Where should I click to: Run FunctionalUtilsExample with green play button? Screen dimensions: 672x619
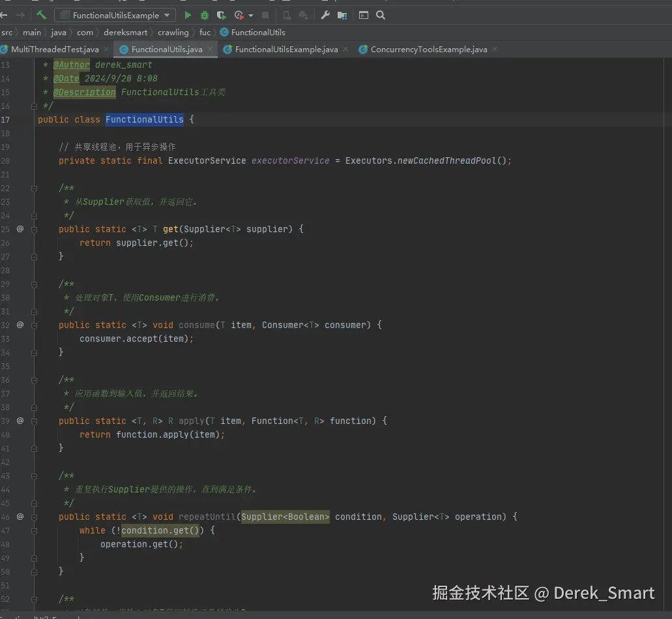pyautogui.click(x=188, y=15)
